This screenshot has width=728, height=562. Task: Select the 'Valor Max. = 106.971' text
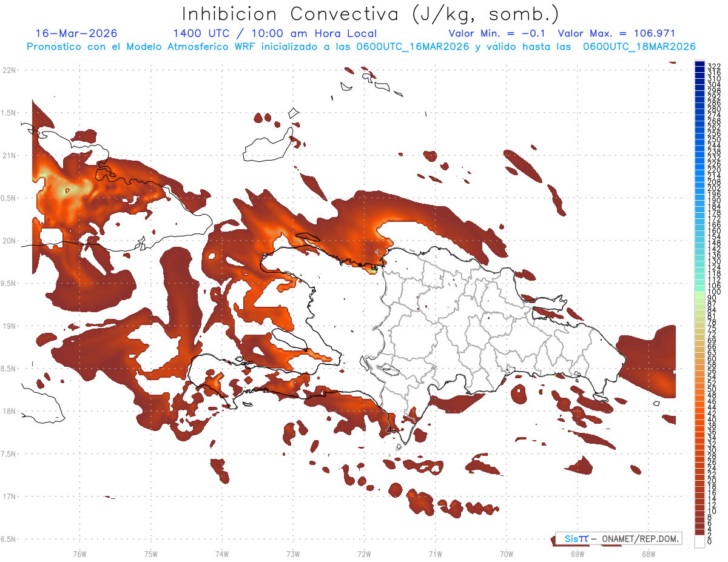click(616, 33)
